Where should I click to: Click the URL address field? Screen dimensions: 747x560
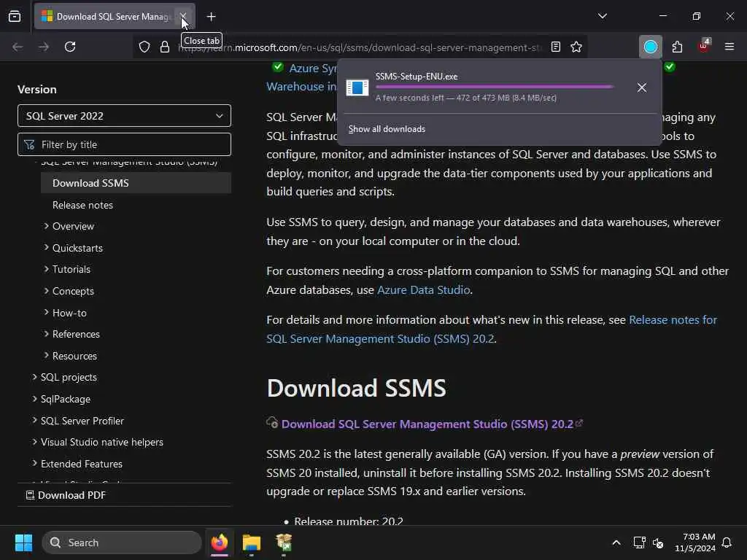click(360, 47)
